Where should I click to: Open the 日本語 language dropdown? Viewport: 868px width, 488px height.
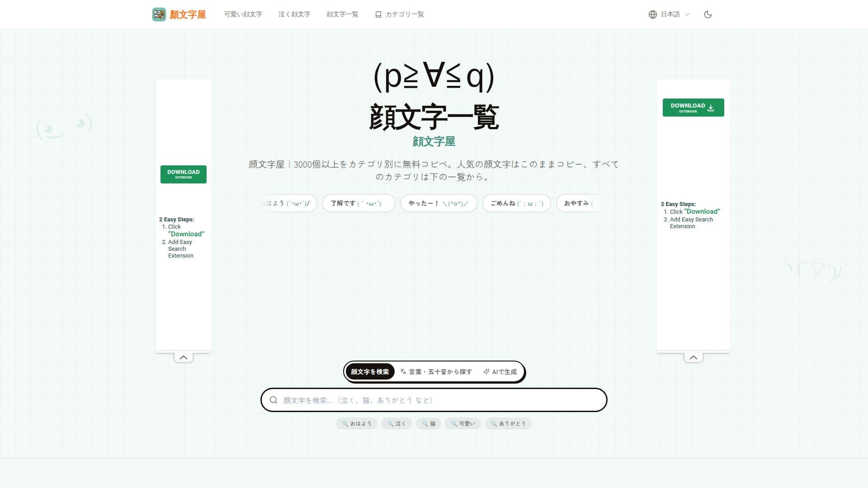[670, 14]
